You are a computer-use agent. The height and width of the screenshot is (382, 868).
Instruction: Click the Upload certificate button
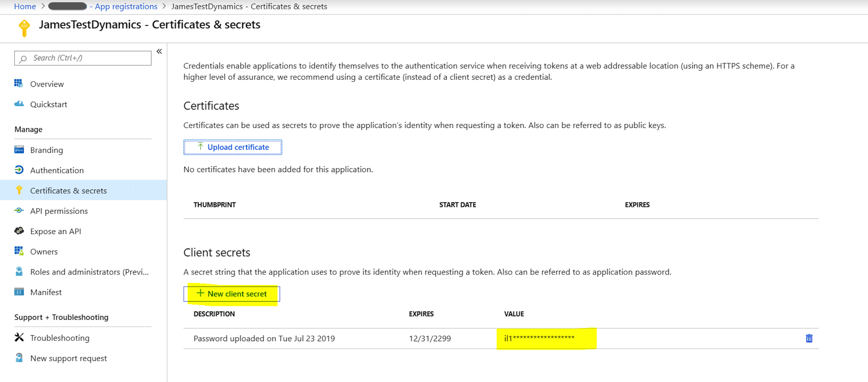(233, 147)
